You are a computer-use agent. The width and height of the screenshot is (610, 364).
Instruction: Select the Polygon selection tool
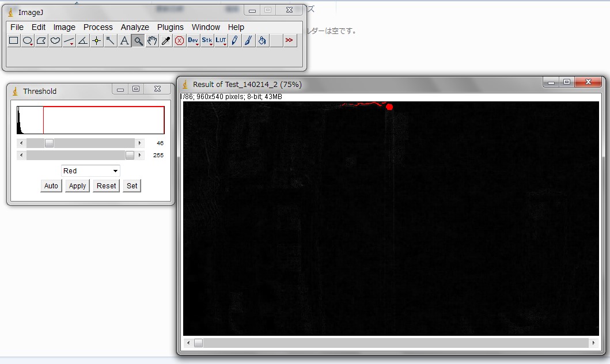coord(41,40)
